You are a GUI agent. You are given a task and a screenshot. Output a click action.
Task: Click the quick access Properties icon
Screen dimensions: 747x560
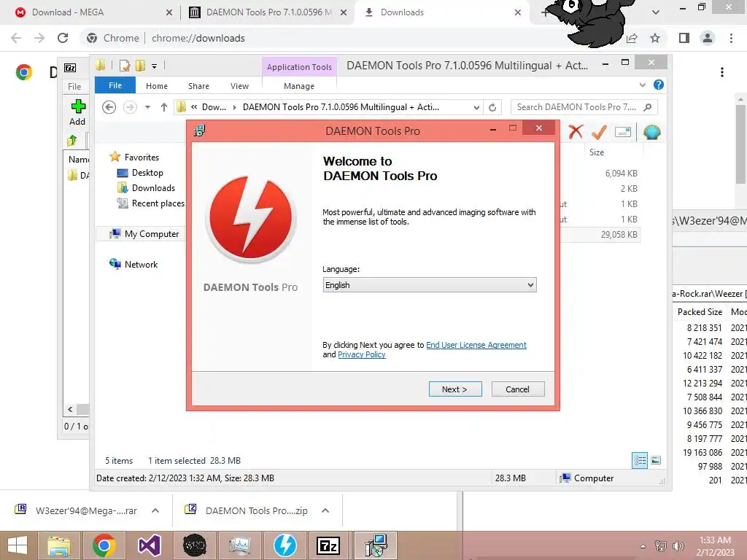[x=124, y=66]
